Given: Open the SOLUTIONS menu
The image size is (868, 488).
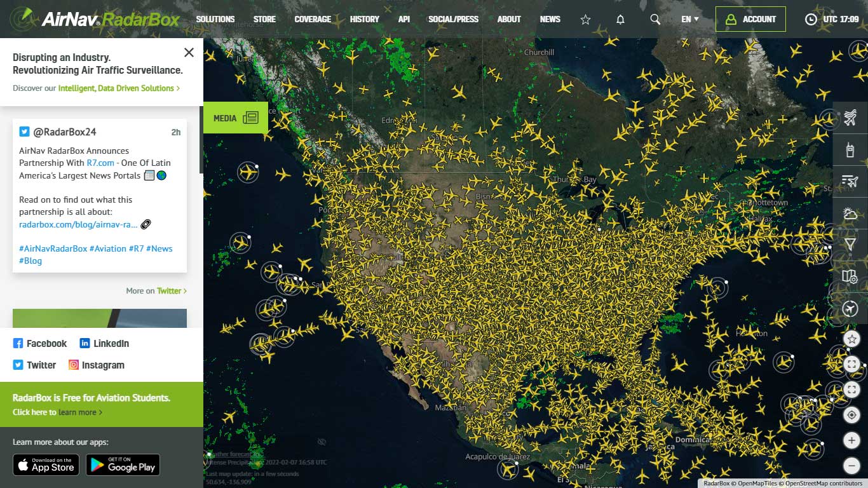Looking at the screenshot, I should [215, 19].
